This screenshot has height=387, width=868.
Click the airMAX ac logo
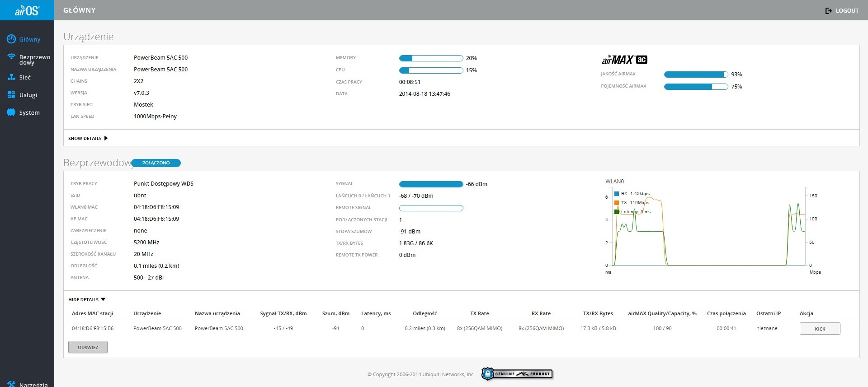click(624, 60)
